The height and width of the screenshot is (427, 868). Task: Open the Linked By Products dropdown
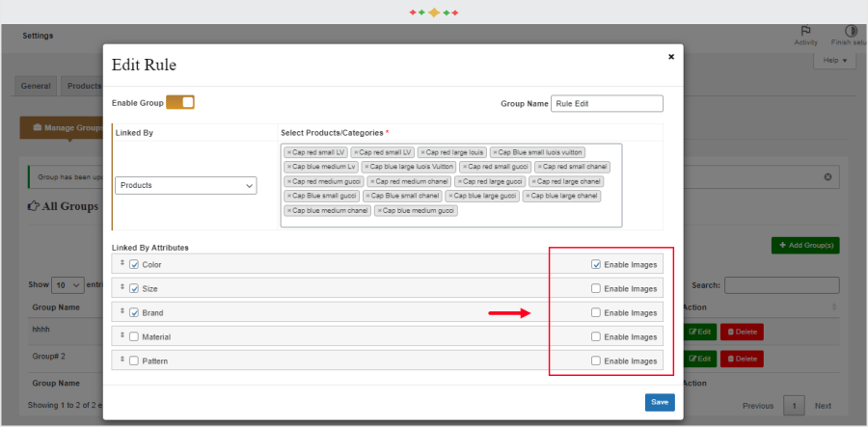point(186,186)
